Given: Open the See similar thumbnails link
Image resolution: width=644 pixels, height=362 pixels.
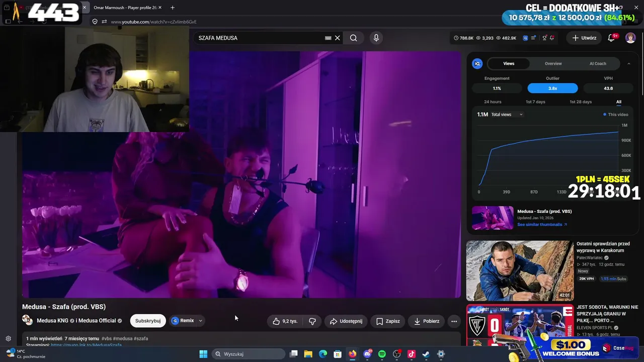Looking at the screenshot, I should coord(542,225).
